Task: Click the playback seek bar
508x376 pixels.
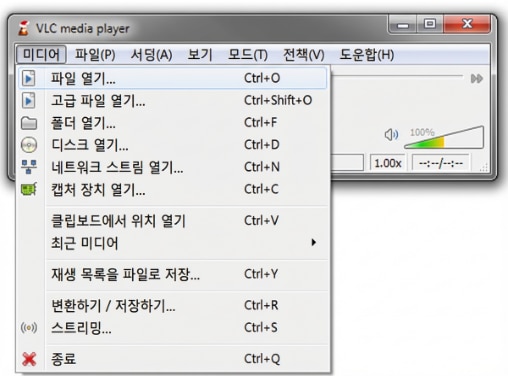Action: coord(397,76)
